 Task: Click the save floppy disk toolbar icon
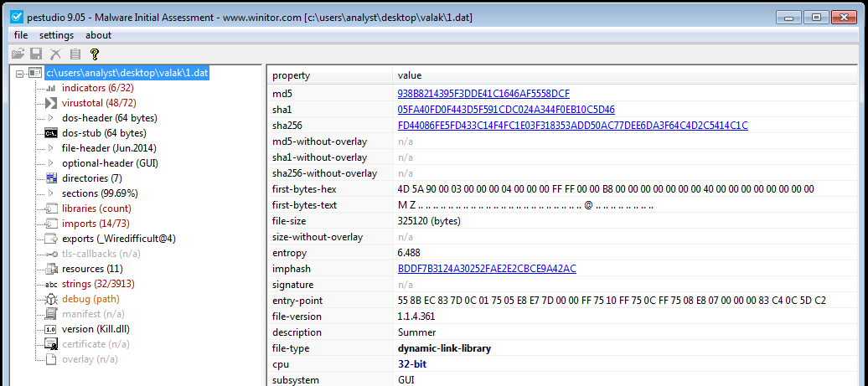pos(36,54)
